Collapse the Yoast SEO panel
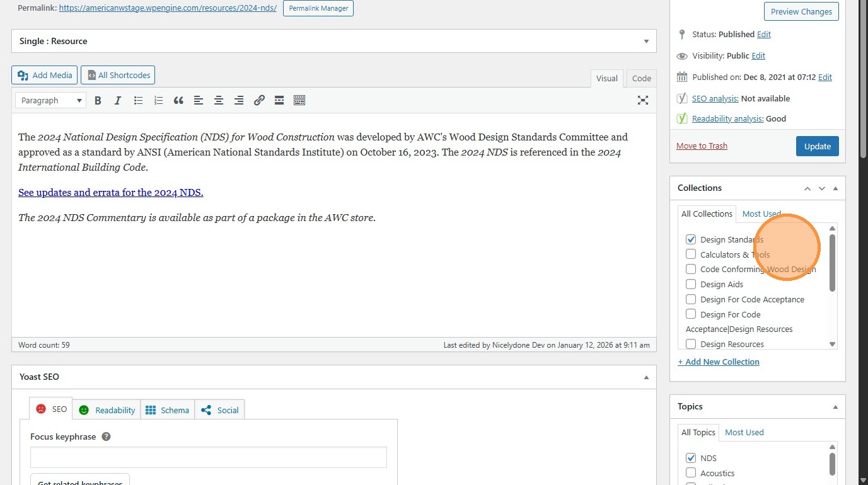The height and width of the screenshot is (485, 868). [646, 377]
